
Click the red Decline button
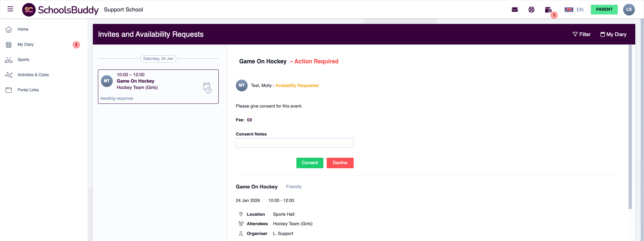tap(340, 163)
